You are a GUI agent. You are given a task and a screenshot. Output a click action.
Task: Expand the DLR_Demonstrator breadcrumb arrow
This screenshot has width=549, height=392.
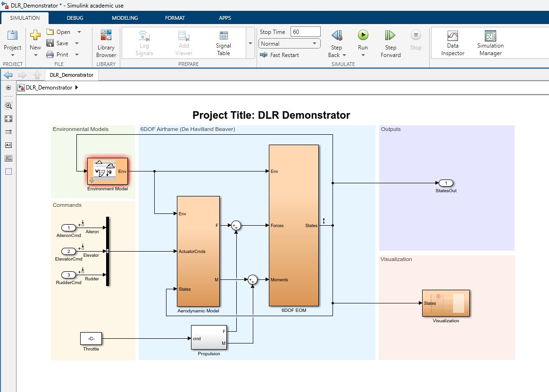click(76, 88)
